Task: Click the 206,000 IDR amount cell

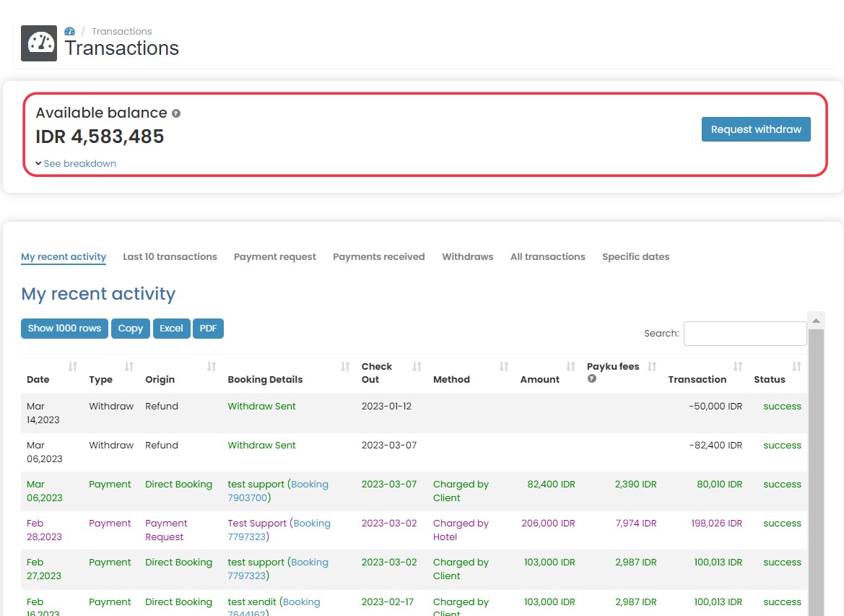Action: point(548,524)
